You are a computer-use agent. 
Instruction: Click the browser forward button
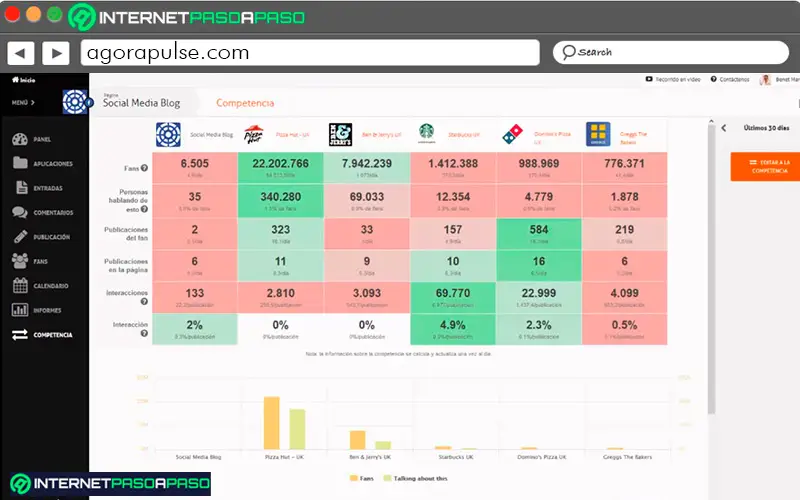[x=56, y=53]
